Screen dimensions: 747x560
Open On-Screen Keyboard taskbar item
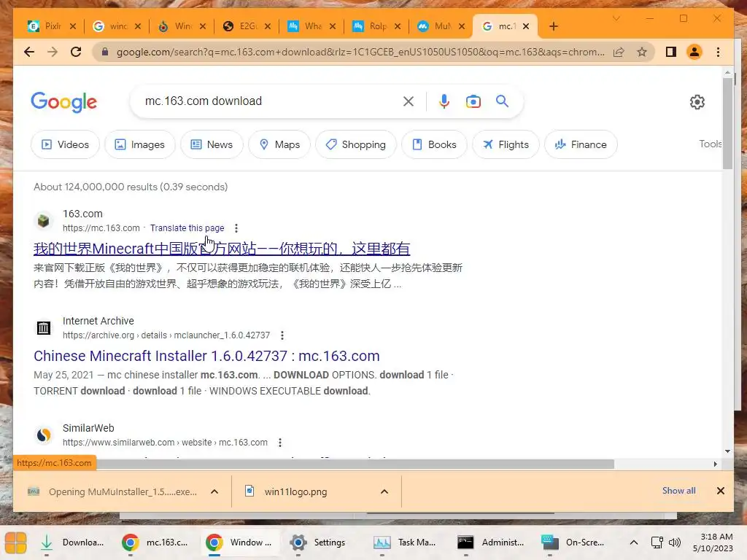(x=573, y=542)
